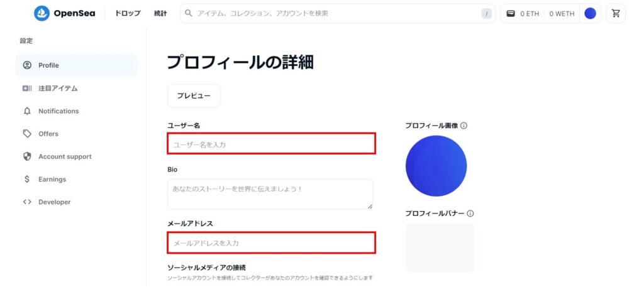Click the メールアドレス input field
Image resolution: width=644 pixels, height=292 pixels.
click(x=271, y=242)
